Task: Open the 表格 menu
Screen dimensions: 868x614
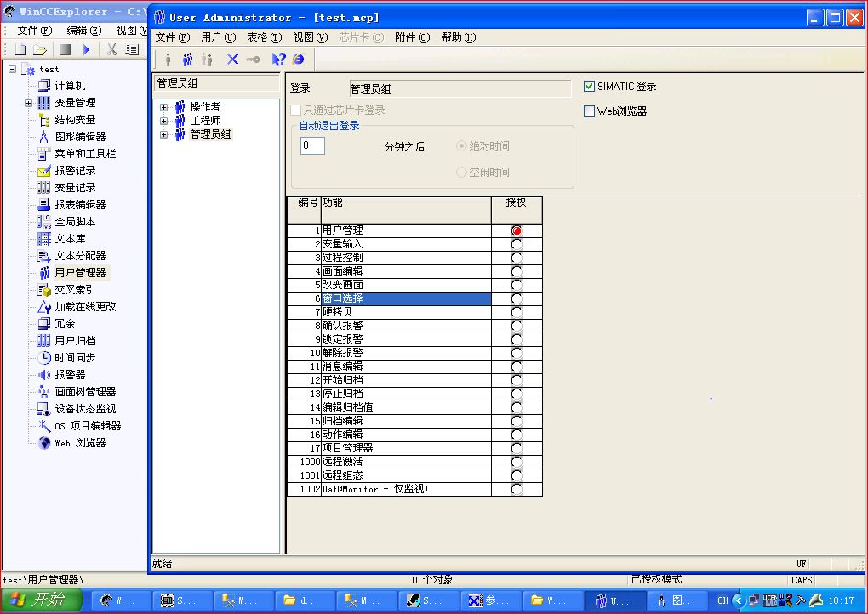Action: pos(264,37)
